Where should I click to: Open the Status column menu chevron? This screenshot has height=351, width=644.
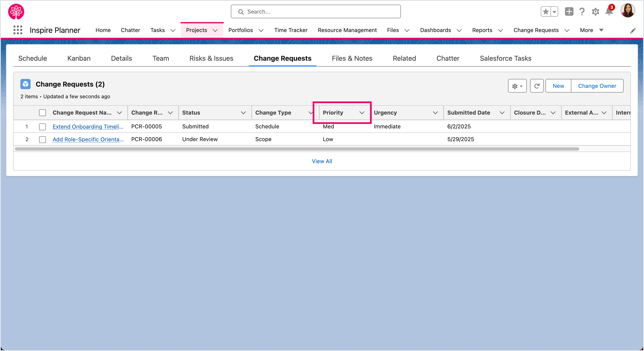[243, 113]
